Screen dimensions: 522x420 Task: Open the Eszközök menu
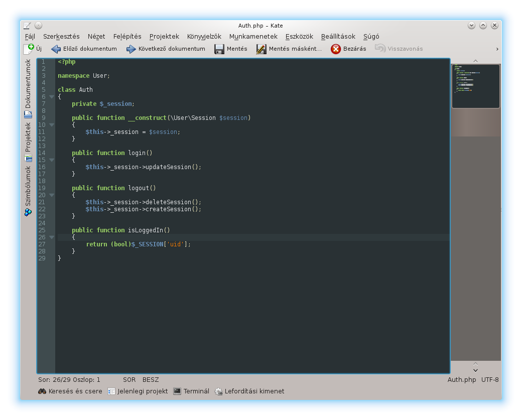pos(299,36)
